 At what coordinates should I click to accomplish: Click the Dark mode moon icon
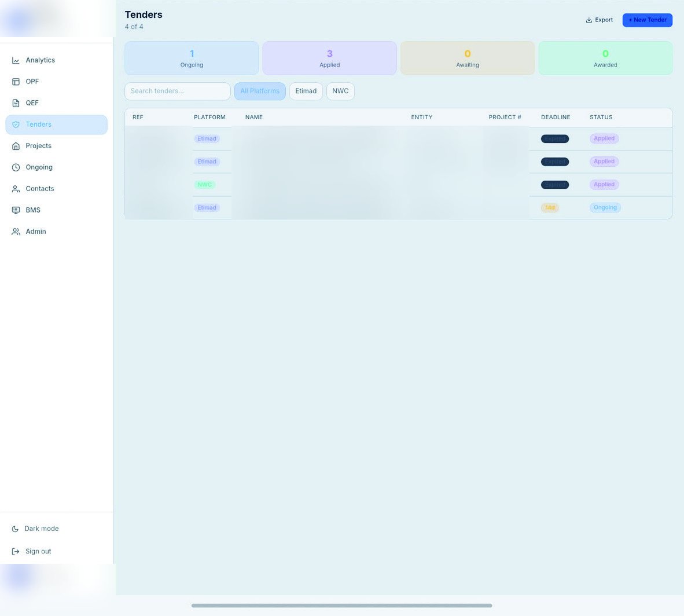[x=15, y=529]
